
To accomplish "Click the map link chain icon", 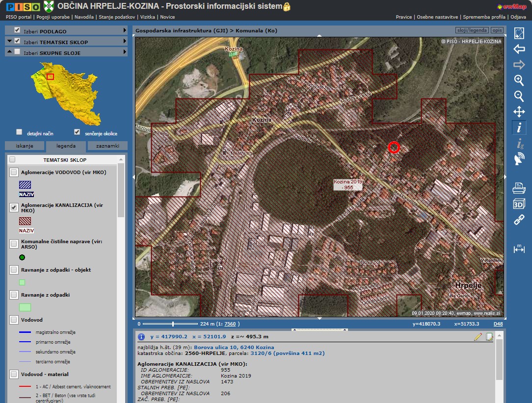I will tap(519, 220).
